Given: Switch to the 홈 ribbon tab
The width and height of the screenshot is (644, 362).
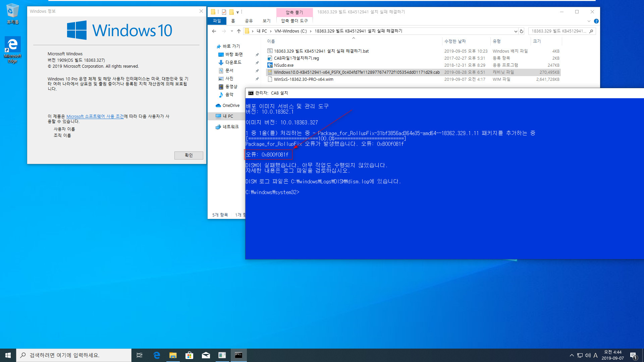Looking at the screenshot, I should click(233, 21).
